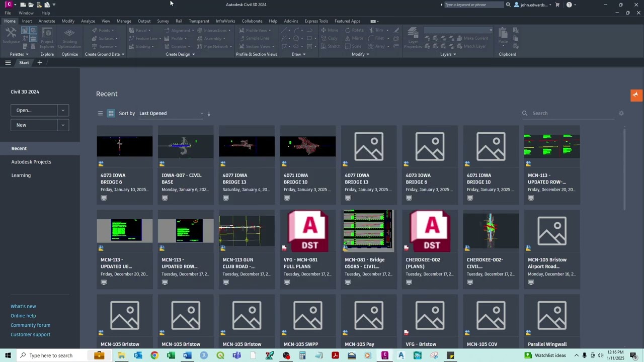
Task: Click the Open... button
Action: tap(34, 110)
